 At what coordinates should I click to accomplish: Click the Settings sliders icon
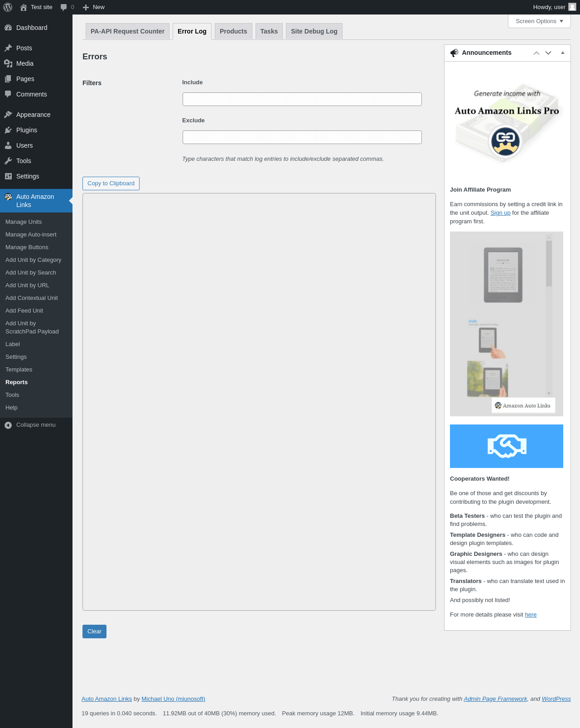8,176
